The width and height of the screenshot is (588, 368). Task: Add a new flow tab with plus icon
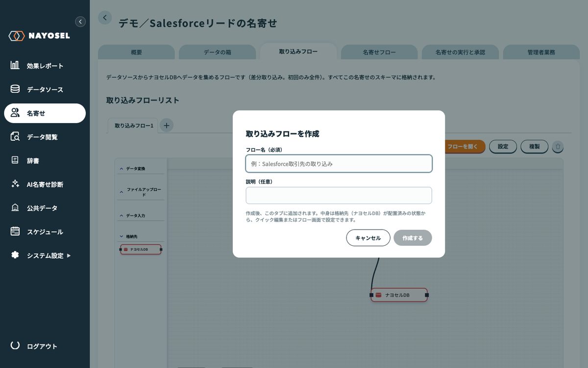click(167, 126)
